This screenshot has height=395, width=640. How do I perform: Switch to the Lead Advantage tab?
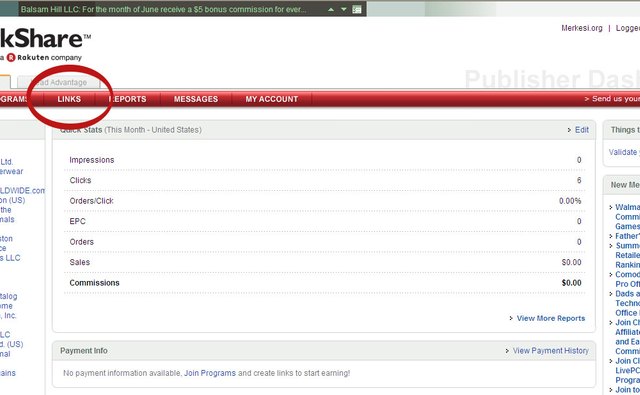click(x=58, y=82)
